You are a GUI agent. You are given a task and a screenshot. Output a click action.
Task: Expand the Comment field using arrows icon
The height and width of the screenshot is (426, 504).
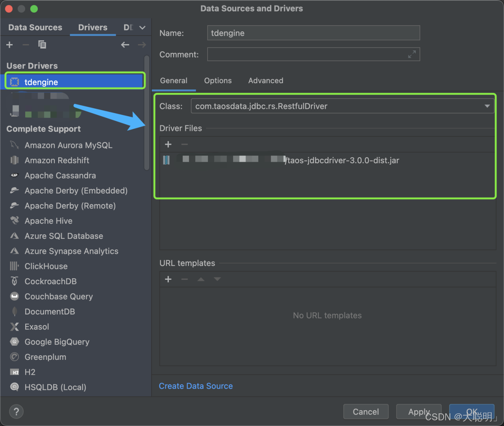coord(412,54)
